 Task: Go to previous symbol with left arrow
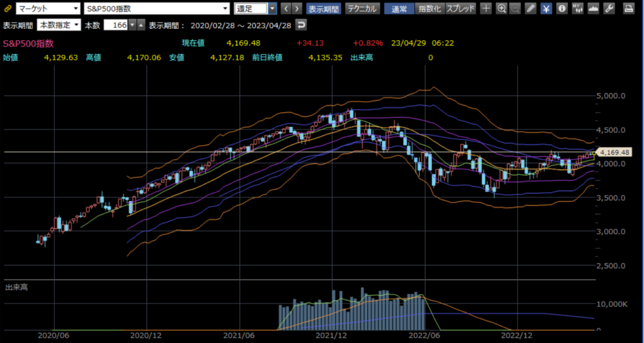pyautogui.click(x=286, y=9)
